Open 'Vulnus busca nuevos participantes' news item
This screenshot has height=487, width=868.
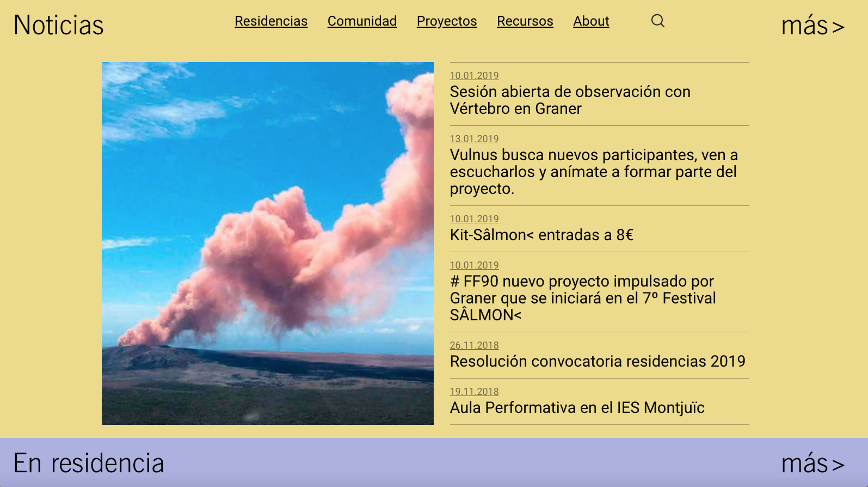tap(594, 172)
